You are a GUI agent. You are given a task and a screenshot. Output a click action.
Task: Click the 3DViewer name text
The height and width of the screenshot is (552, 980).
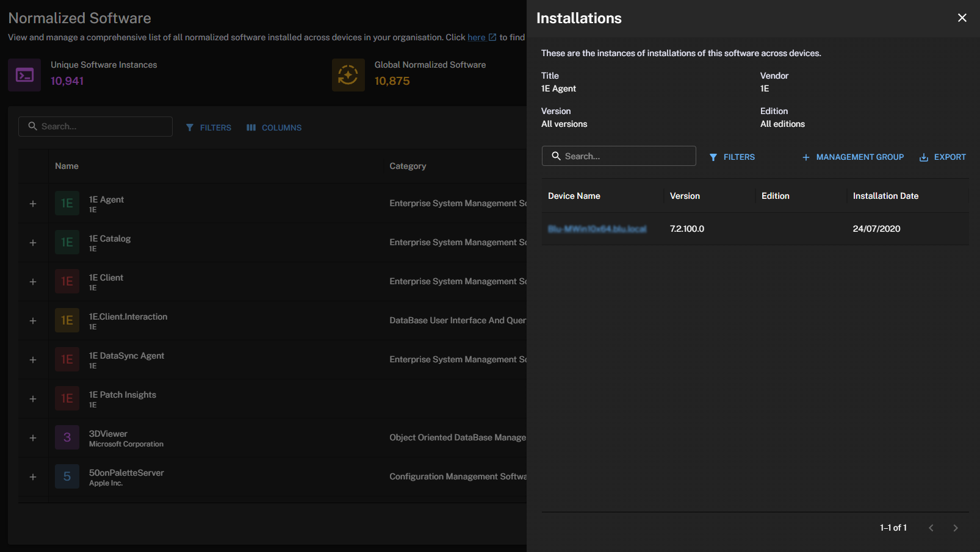[x=108, y=434]
